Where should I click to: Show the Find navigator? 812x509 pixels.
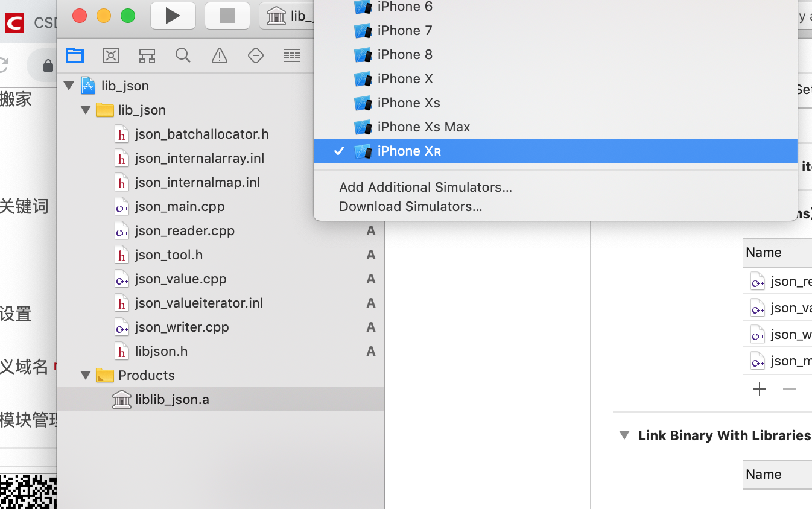[x=183, y=56]
